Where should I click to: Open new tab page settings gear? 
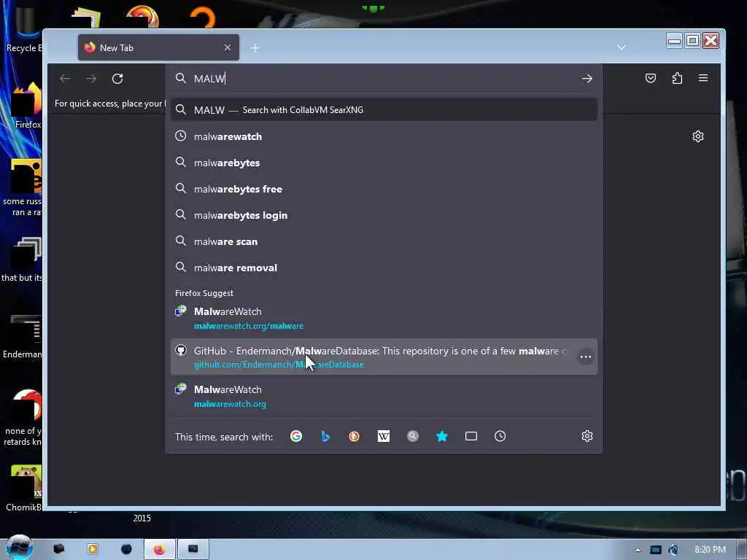pos(698,136)
